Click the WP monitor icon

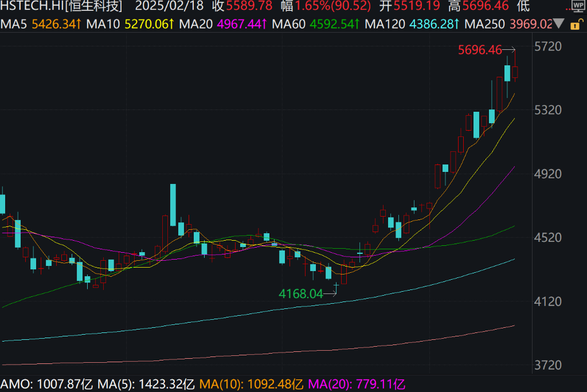tap(578, 6)
